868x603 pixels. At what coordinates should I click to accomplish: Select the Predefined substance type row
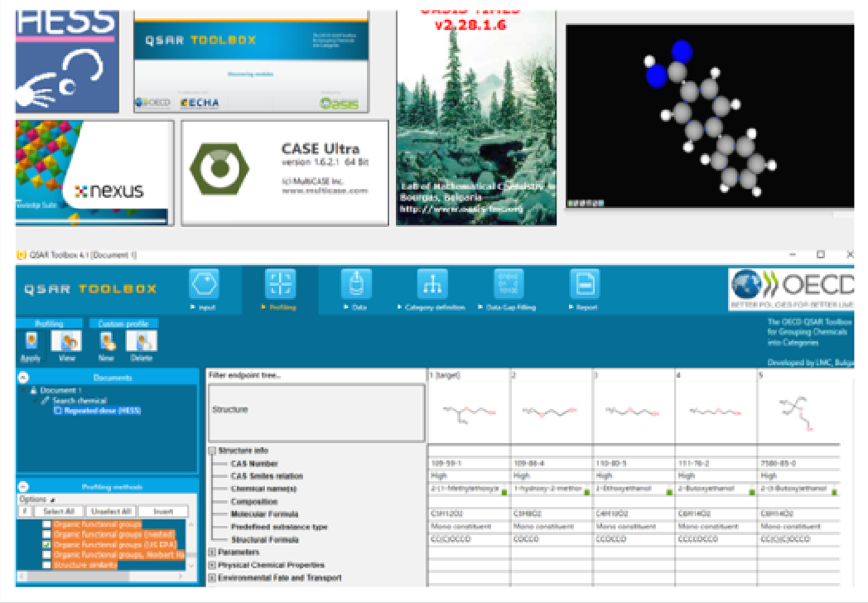[279, 527]
